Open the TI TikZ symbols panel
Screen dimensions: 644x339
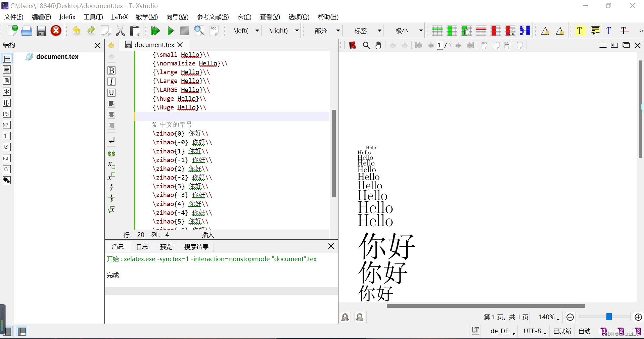point(7,136)
